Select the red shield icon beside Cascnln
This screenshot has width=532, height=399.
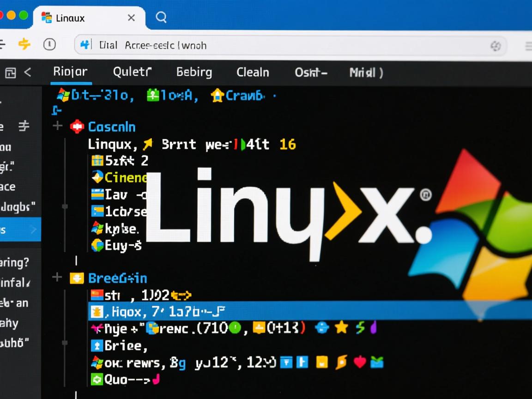tap(77, 127)
